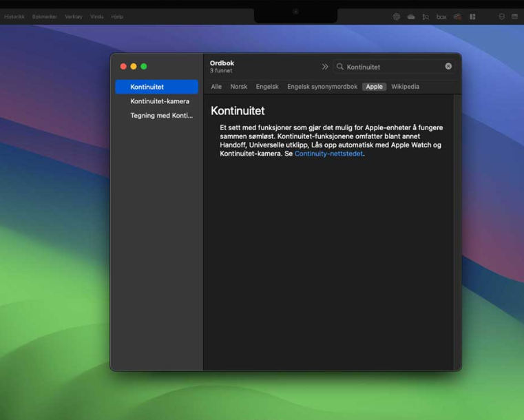Viewport: 524px width, 420px height.
Task: Clear the Kontinuitet search text
Action: point(448,67)
